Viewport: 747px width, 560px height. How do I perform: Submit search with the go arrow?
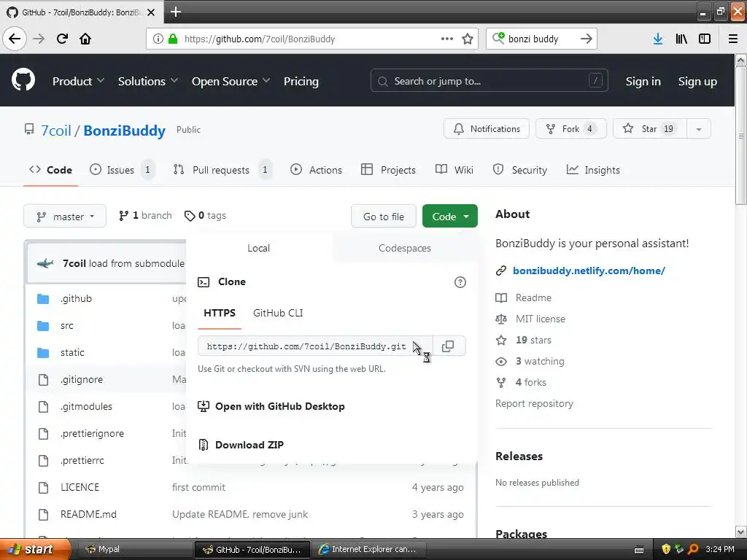click(587, 39)
